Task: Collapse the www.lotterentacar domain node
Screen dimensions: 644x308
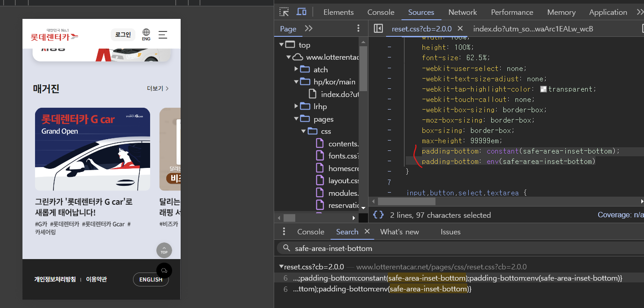Action: (289, 57)
